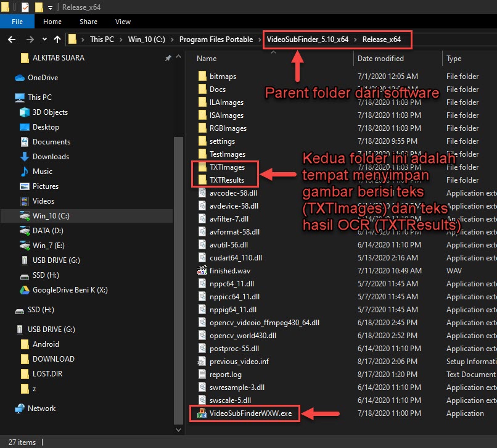Screen dimensions: 497x448
Task: Open the Share ribbon tab
Action: click(x=88, y=22)
